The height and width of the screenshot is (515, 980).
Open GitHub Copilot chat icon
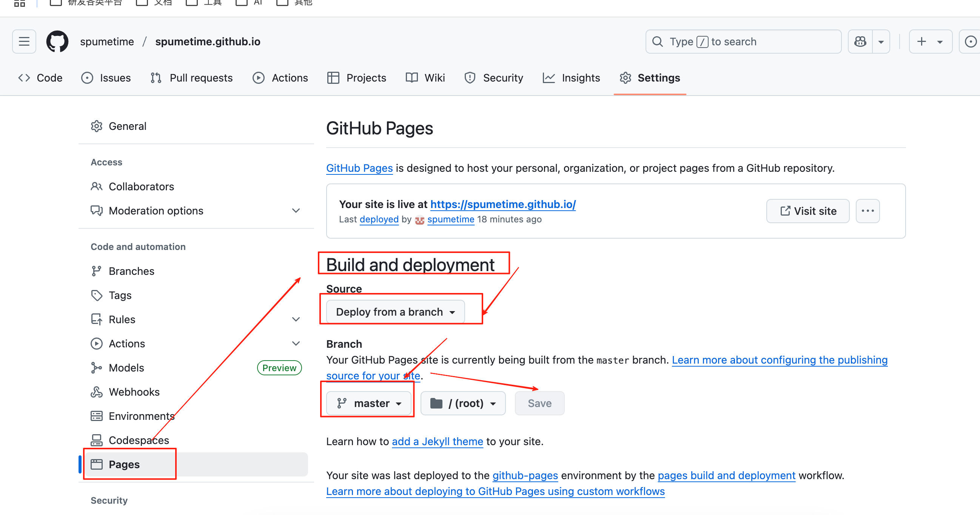pos(860,41)
